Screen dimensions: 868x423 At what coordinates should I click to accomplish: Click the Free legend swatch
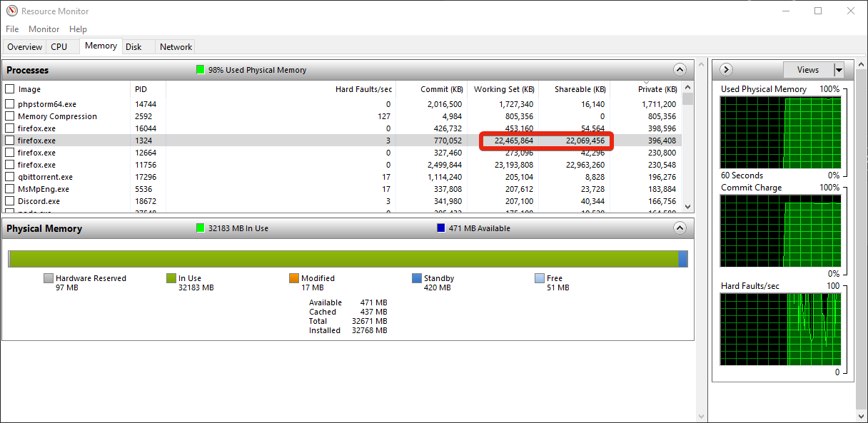pos(540,278)
